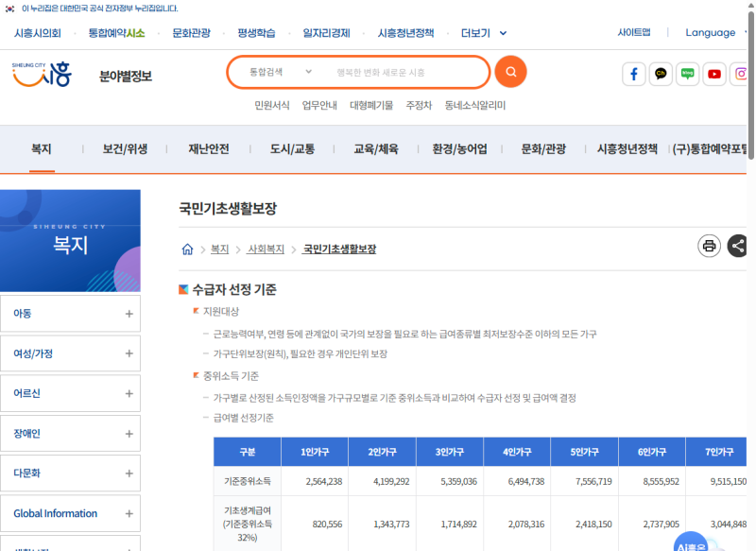
Task: Click the 분야별정보 heading link
Action: click(126, 77)
